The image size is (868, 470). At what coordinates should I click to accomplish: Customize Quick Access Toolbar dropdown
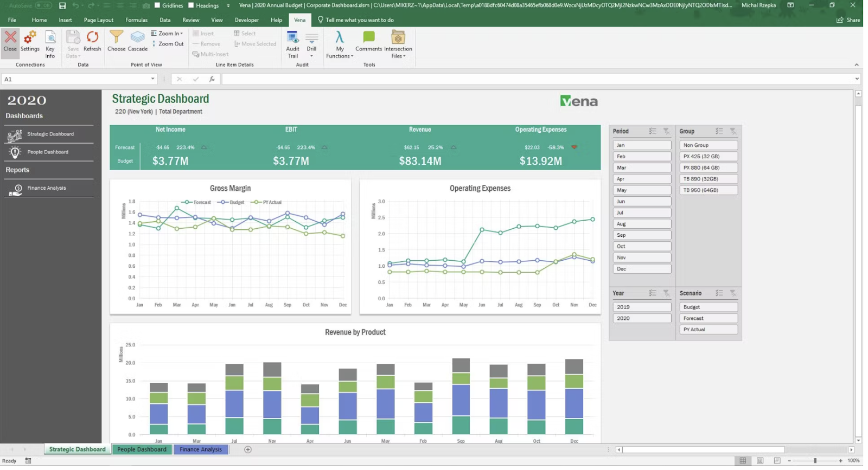[x=228, y=5]
